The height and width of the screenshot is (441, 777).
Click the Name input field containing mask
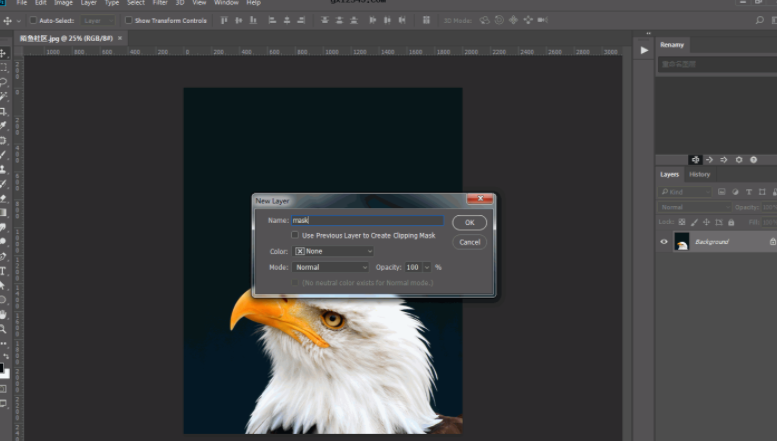[368, 220]
